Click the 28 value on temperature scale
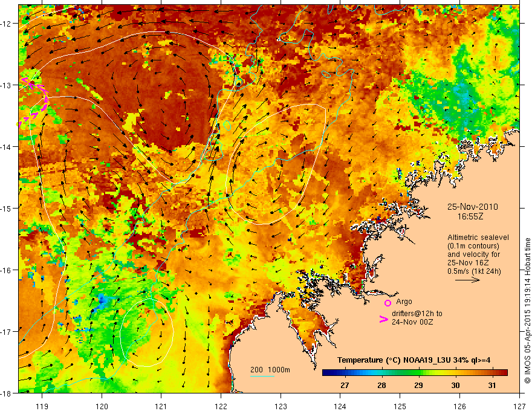The height and width of the screenshot is (411, 532). click(381, 385)
